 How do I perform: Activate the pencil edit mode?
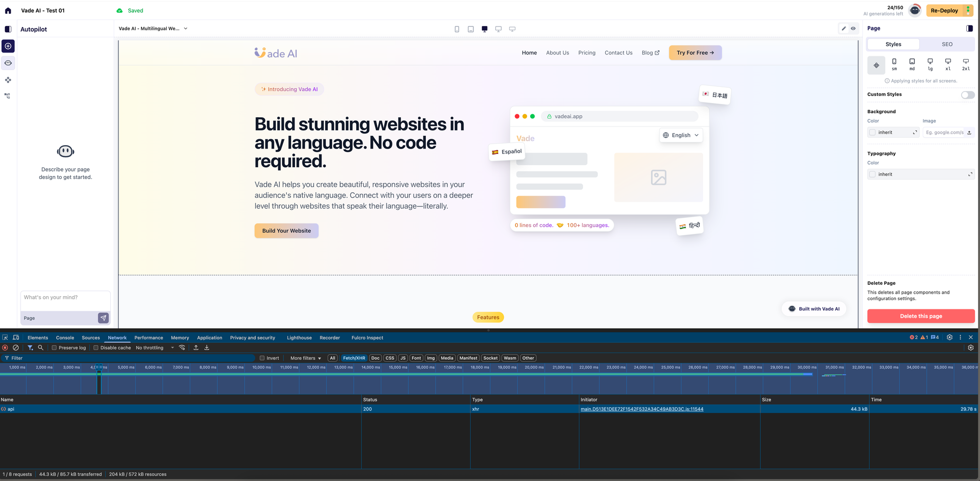pos(844,28)
